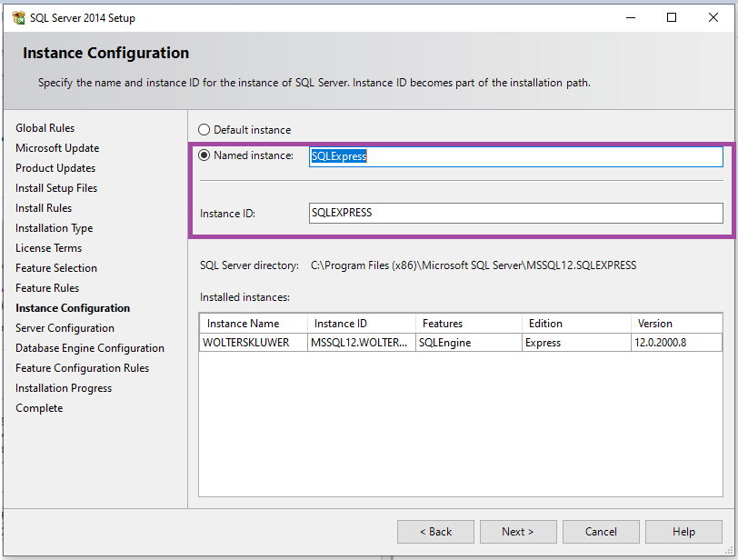Click the Installed instances label

tap(244, 297)
